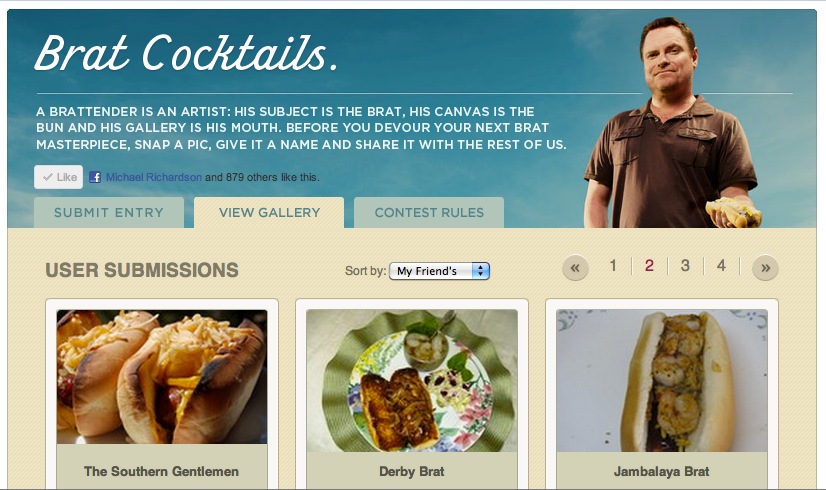Screen dimensions: 826x490
Task: Open the Jambalaya Brat photo
Action: 662,380
